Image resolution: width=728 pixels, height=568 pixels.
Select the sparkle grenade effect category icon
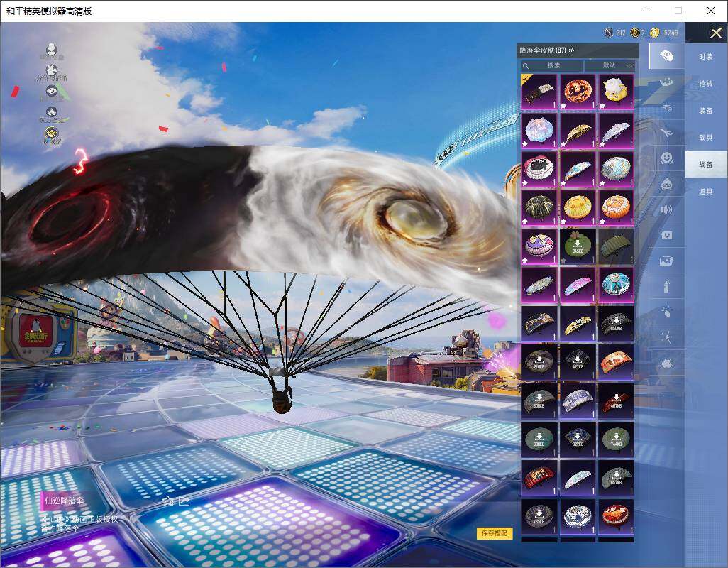click(x=666, y=311)
